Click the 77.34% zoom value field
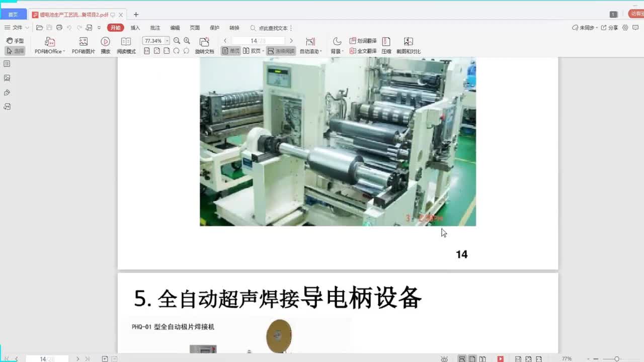 153,41
